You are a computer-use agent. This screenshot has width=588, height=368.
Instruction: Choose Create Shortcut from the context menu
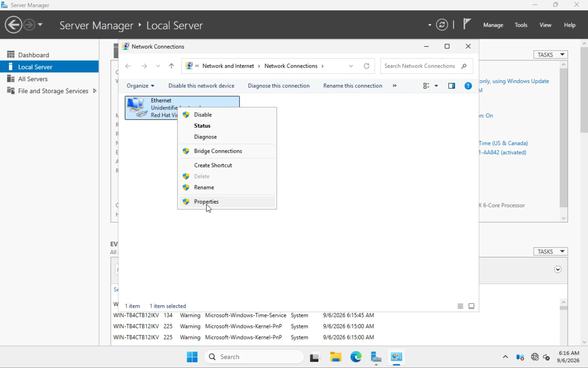[227, 165]
